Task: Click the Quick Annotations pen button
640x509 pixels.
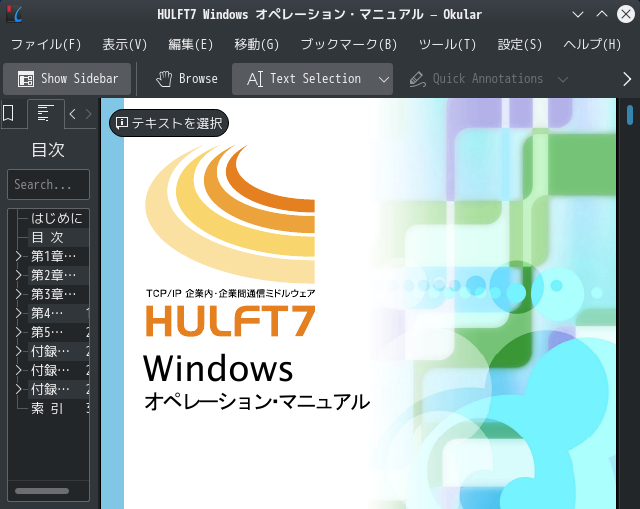Action: (476, 79)
